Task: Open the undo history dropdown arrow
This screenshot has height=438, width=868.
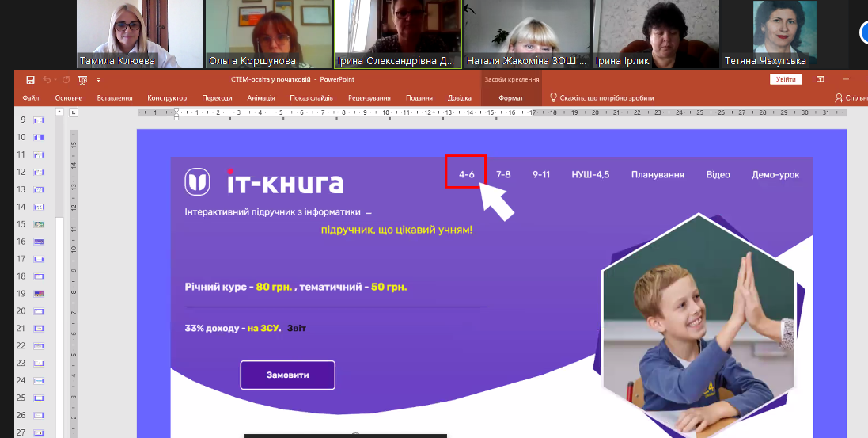Action: click(x=55, y=81)
